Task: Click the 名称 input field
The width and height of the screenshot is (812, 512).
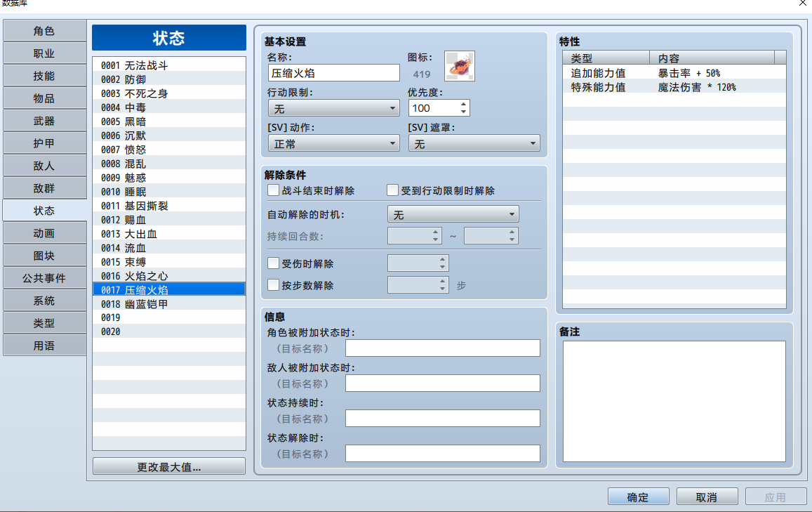Action: pyautogui.click(x=333, y=73)
